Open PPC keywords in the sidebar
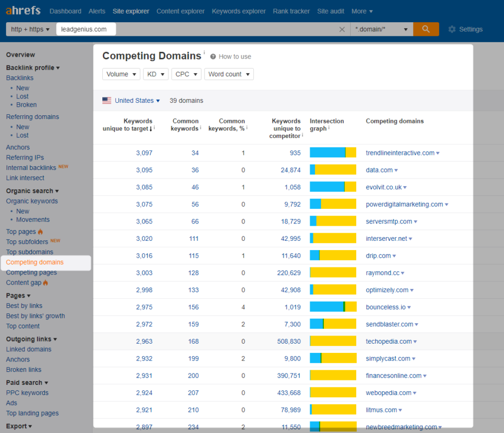Viewport: 504px width, 433px height. [x=27, y=393]
